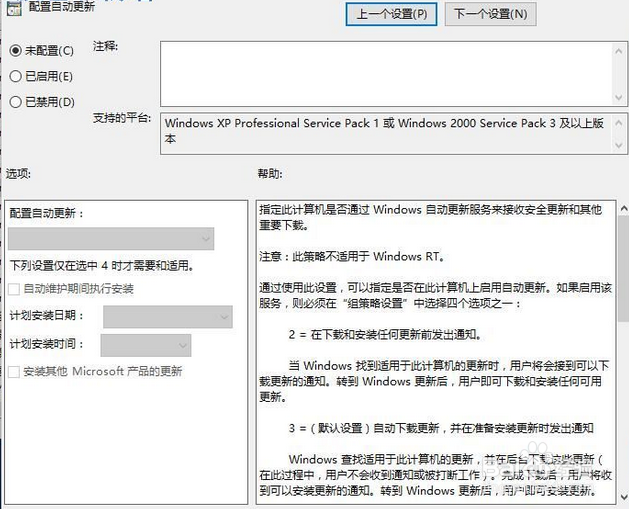Click text '注意：此策略不适用于 Windows RT。'
Image resolution: width=629 pixels, height=509 pixels.
[x=351, y=256]
